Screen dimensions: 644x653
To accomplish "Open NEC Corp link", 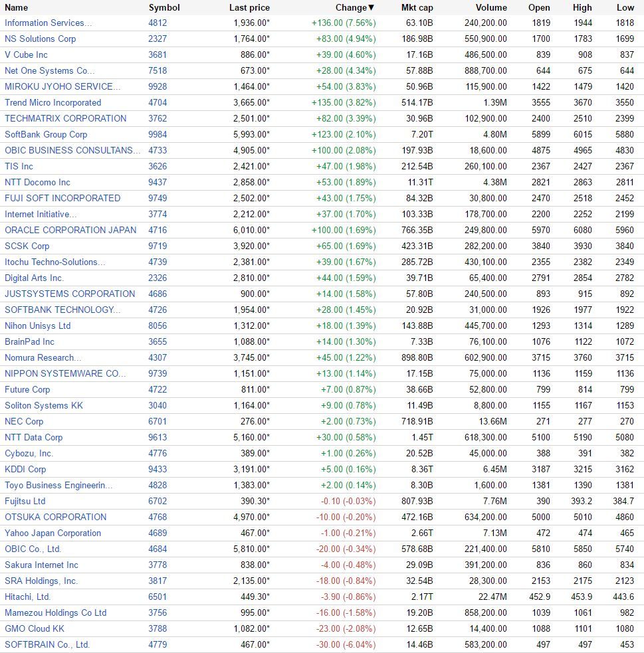I will pos(24,421).
